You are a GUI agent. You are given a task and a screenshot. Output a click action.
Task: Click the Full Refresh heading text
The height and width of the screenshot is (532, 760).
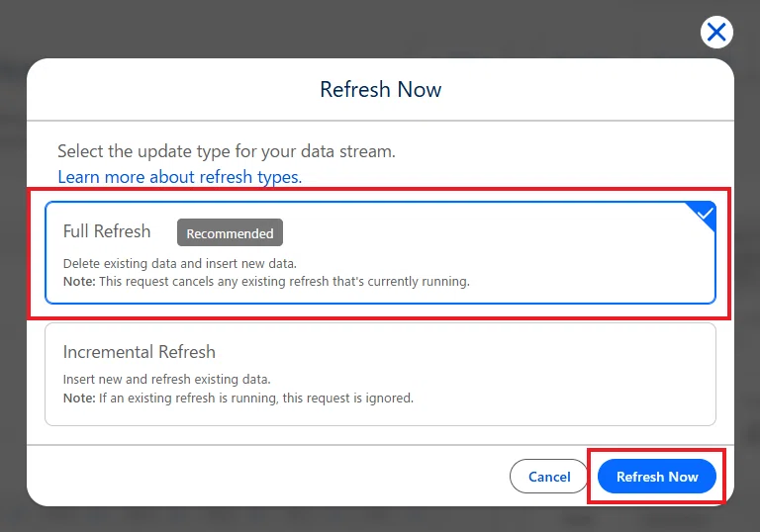107,231
